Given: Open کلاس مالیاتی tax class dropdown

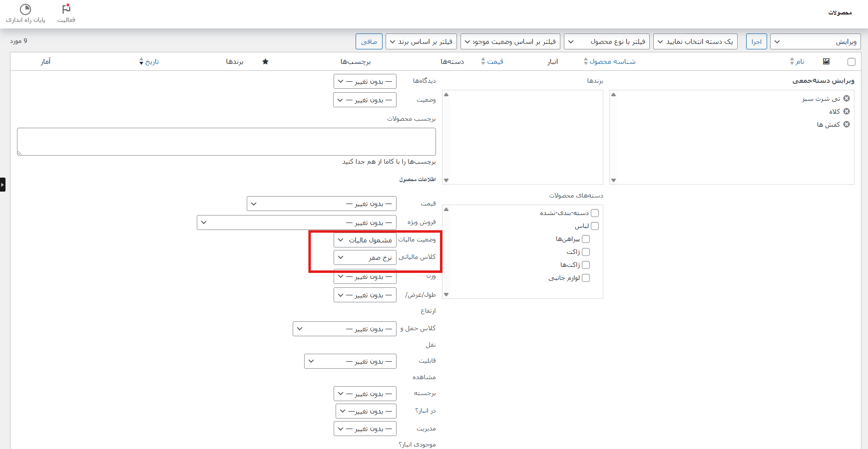Looking at the screenshot, I should [365, 257].
